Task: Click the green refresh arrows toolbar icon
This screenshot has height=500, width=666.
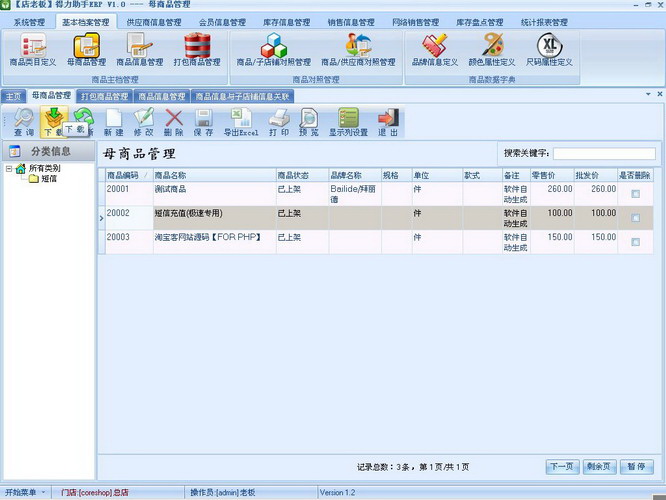Action: pyautogui.click(x=84, y=117)
